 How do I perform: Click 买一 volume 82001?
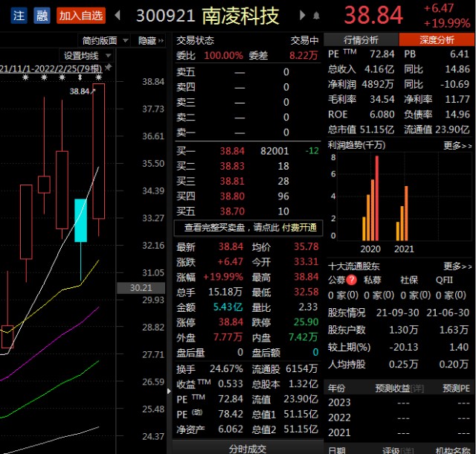pos(274,151)
